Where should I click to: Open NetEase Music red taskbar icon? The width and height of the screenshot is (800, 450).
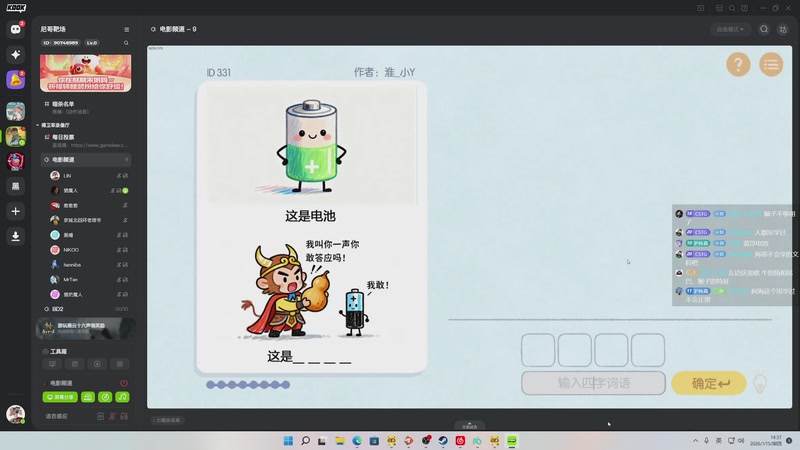click(460, 441)
